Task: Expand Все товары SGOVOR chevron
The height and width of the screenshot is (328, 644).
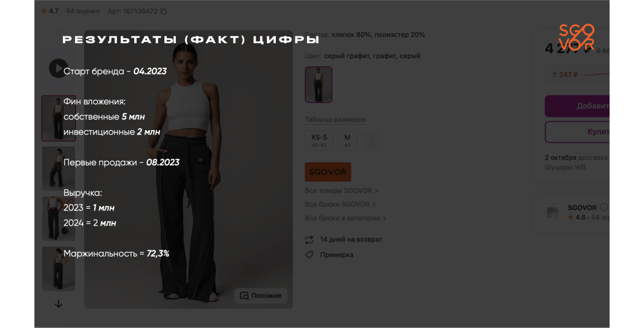Action: pyautogui.click(x=376, y=191)
